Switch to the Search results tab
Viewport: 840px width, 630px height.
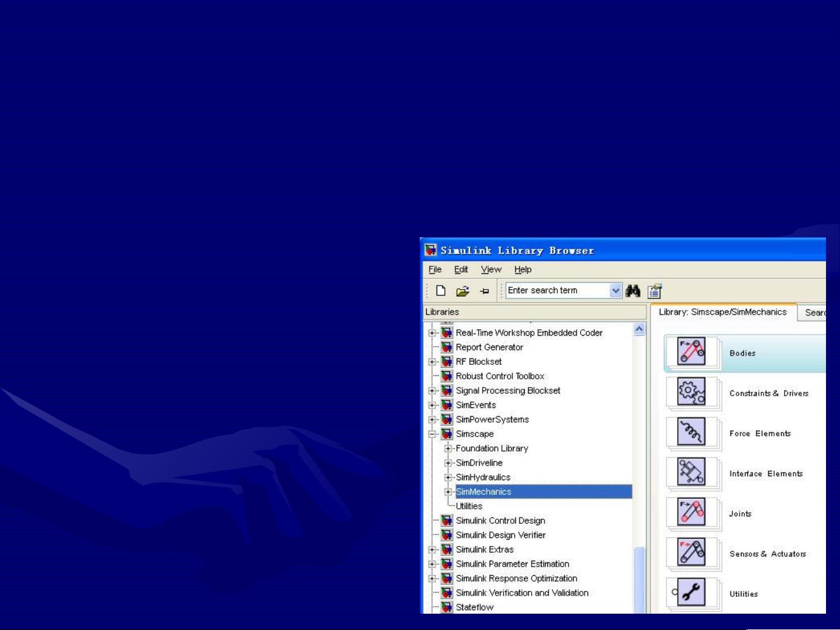coord(813,312)
